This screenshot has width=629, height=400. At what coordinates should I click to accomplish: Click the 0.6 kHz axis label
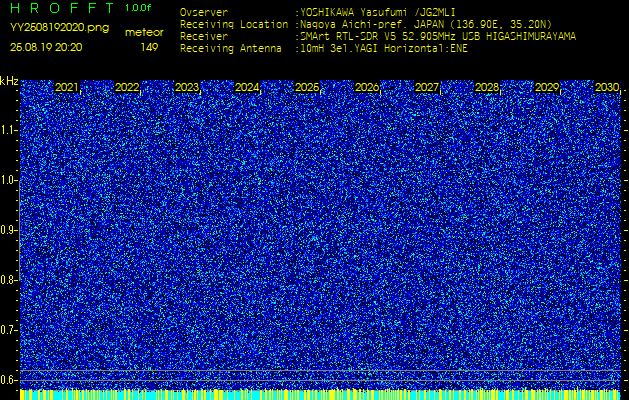[x=8, y=380]
